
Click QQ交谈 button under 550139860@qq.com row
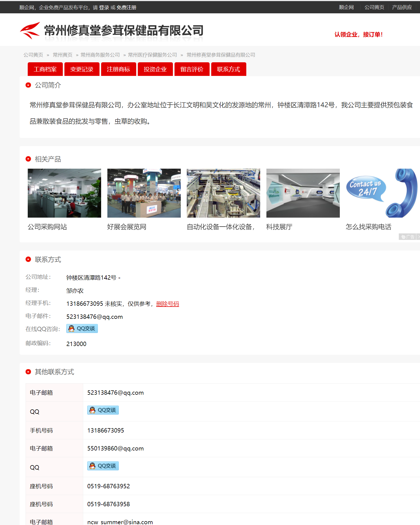(x=103, y=466)
